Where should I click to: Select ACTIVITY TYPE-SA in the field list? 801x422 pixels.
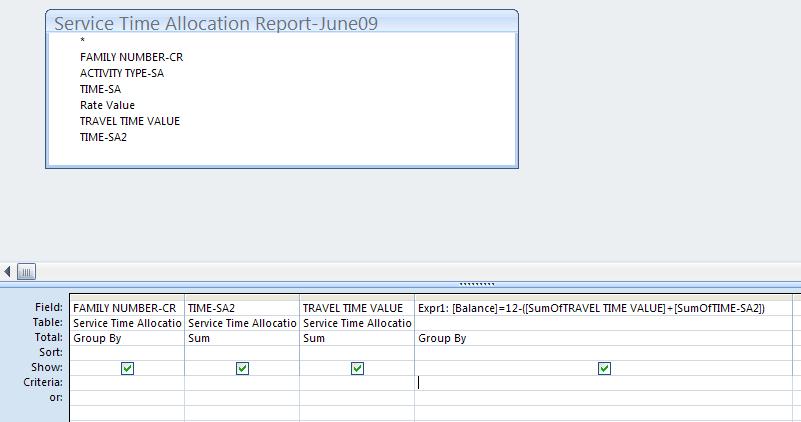click(x=122, y=73)
